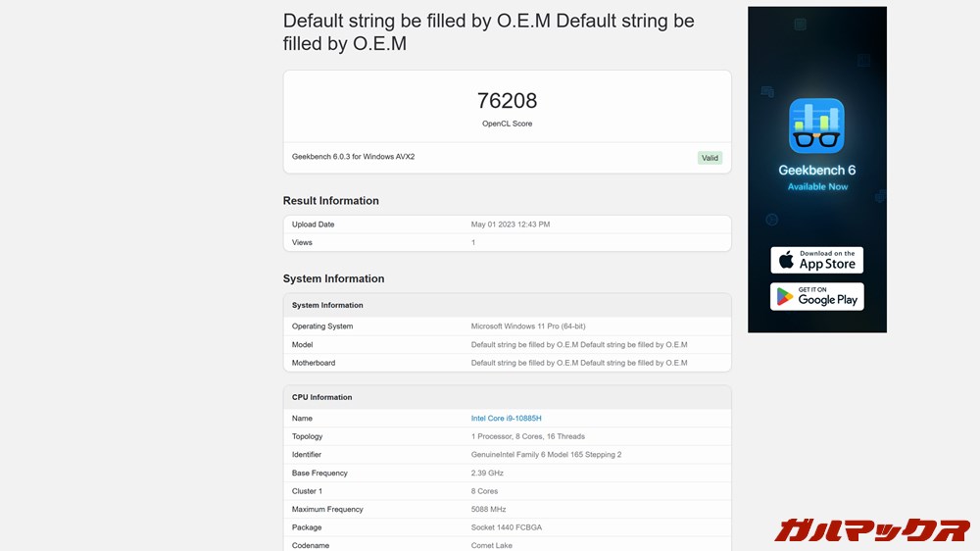This screenshot has width=980, height=551.
Task: Select the Topology value with 8 Cores
Action: coord(527,436)
